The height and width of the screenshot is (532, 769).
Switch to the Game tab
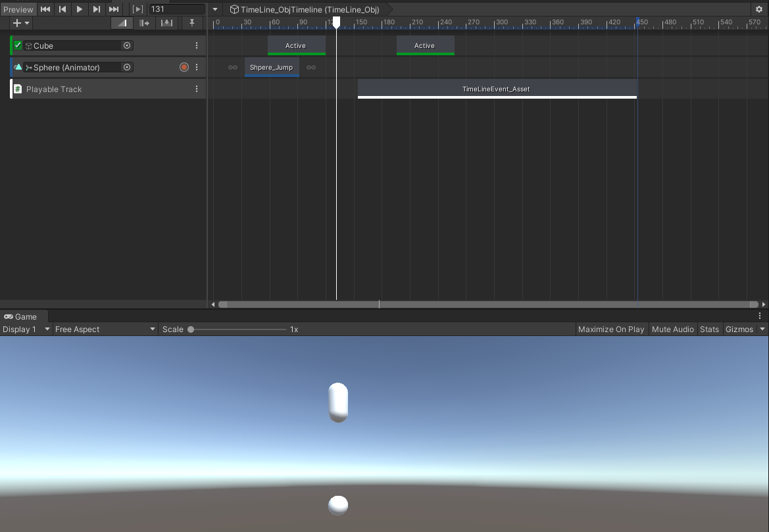click(20, 317)
